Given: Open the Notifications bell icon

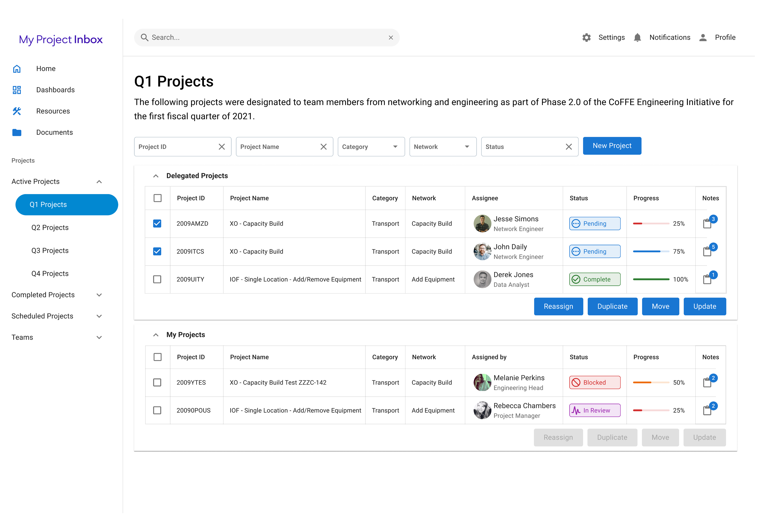Looking at the screenshot, I should (637, 38).
